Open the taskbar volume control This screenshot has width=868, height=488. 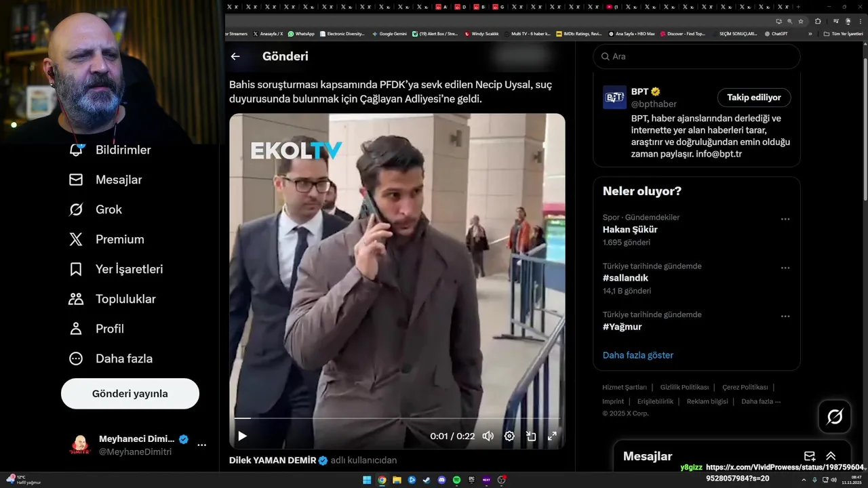tap(833, 480)
